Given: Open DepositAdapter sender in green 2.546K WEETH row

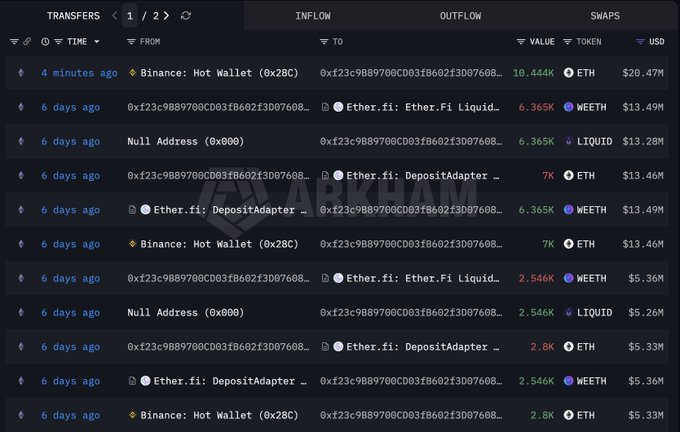Looking at the screenshot, I should point(230,381).
